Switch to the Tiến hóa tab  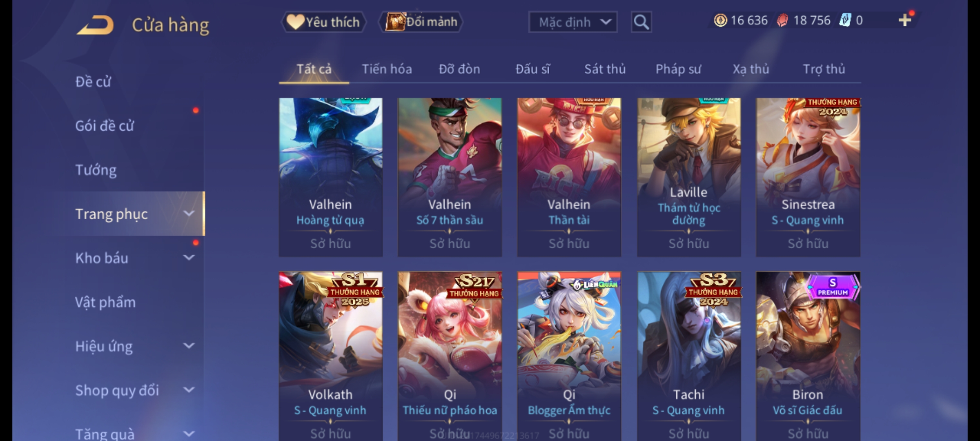(x=387, y=69)
